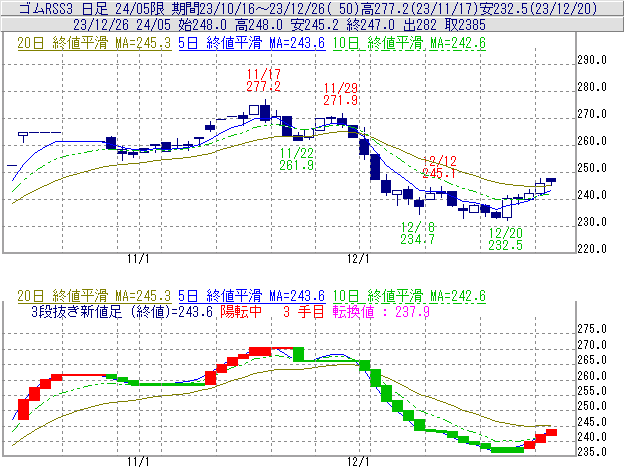624x475 pixels.
Task: Click the 235.0 axis label on lower chart
Action: point(592,452)
